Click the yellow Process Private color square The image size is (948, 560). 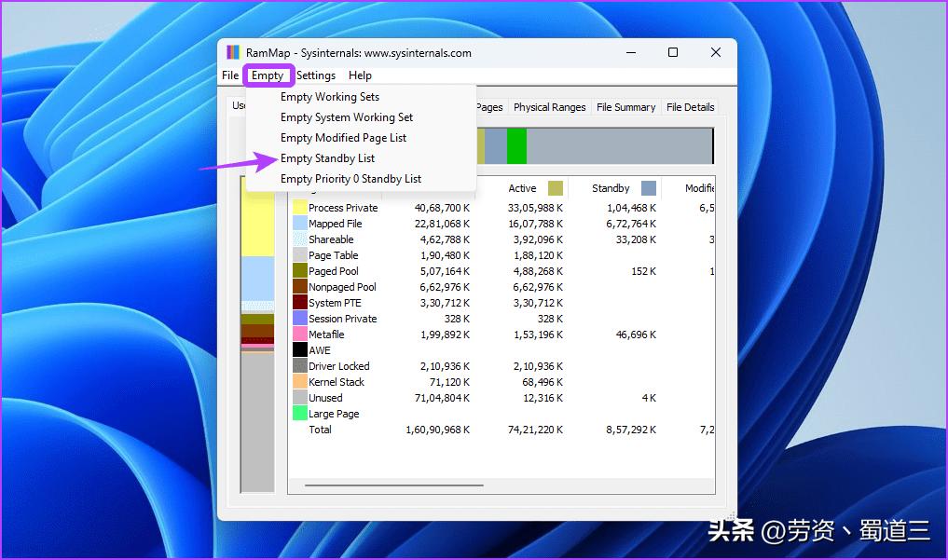coord(300,207)
